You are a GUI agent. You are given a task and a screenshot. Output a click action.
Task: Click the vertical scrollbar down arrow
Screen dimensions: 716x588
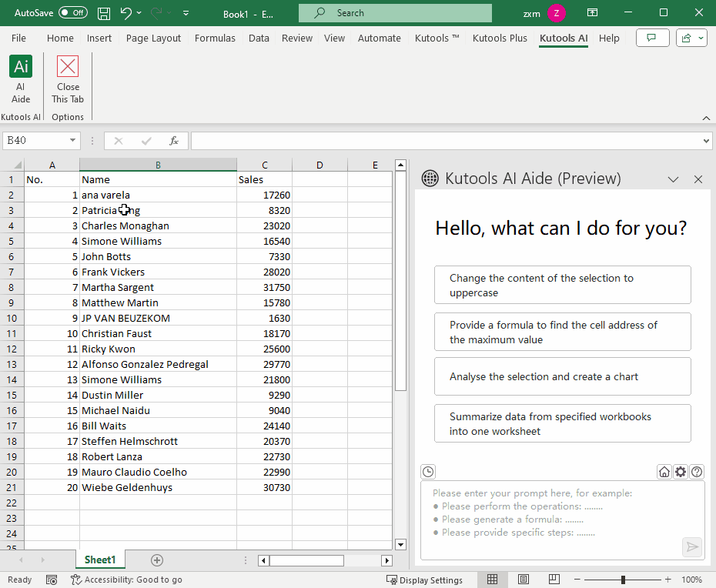400,544
